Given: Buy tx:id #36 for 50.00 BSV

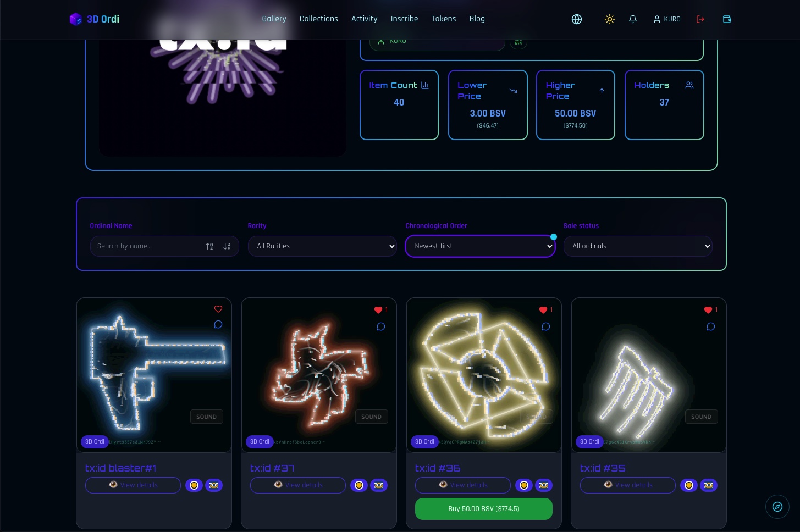Looking at the screenshot, I should pos(484,509).
